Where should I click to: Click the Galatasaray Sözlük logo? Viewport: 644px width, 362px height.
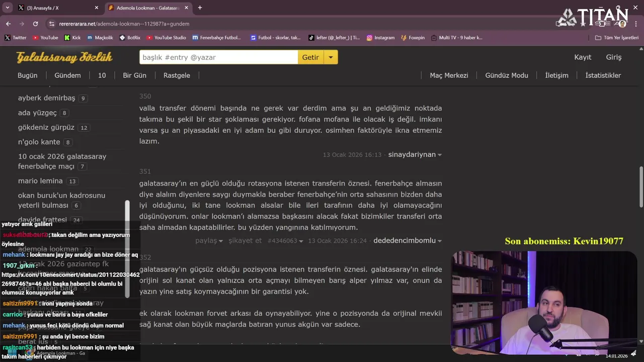coord(64,57)
